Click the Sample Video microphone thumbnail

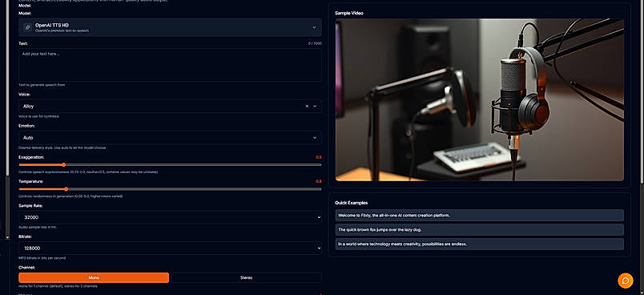pos(479,100)
